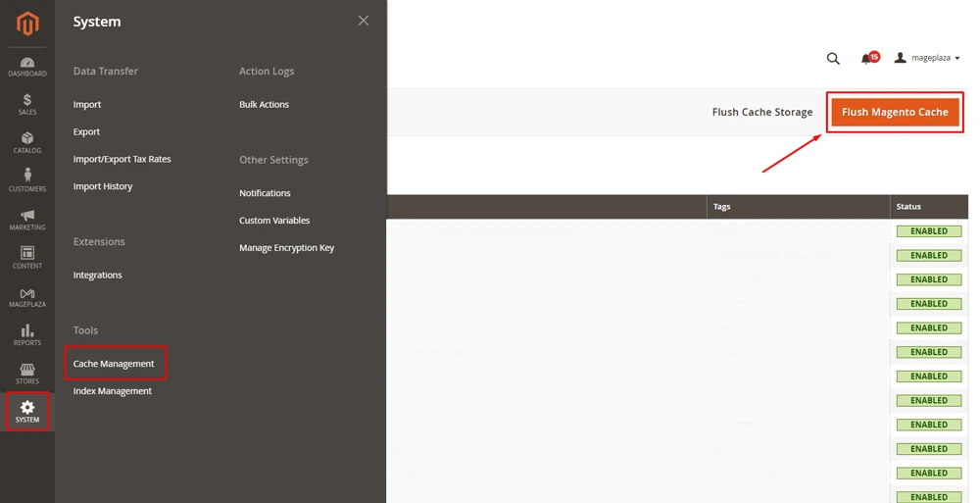Open Notifications under Other Settings
Screen dimensions: 980x503
tap(265, 193)
